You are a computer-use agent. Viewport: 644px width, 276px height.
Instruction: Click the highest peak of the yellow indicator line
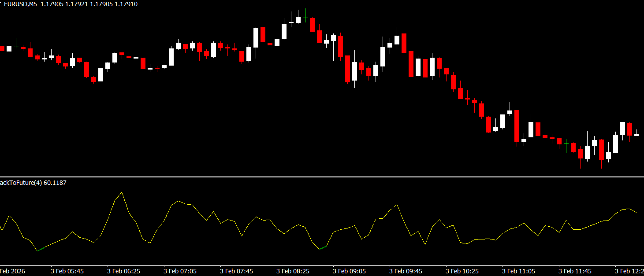pyautogui.click(x=122, y=192)
